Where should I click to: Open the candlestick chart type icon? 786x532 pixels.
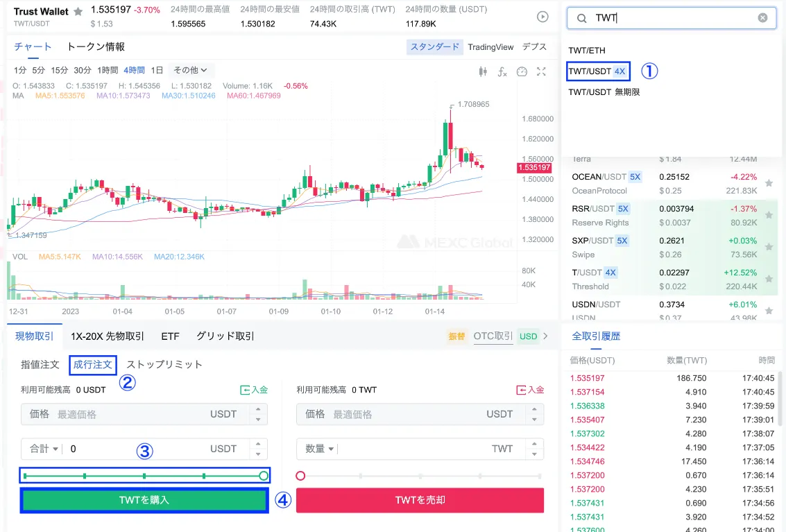[x=483, y=71]
